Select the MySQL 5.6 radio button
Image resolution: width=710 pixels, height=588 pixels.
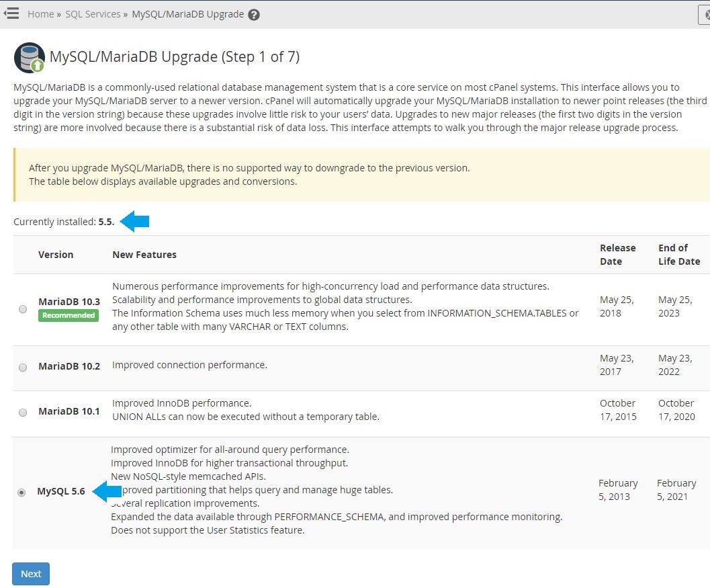[x=21, y=493]
